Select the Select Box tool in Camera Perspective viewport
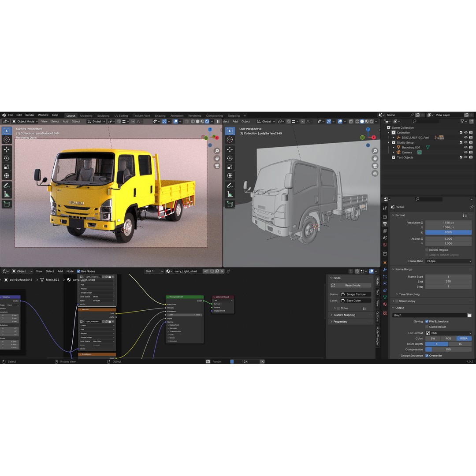 (x=7, y=131)
